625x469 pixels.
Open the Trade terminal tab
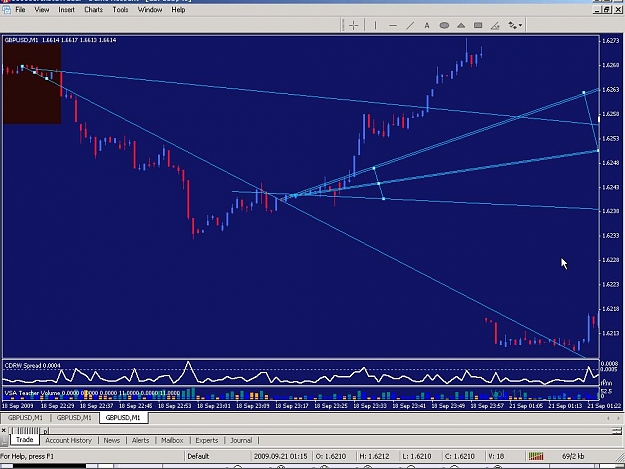point(24,440)
